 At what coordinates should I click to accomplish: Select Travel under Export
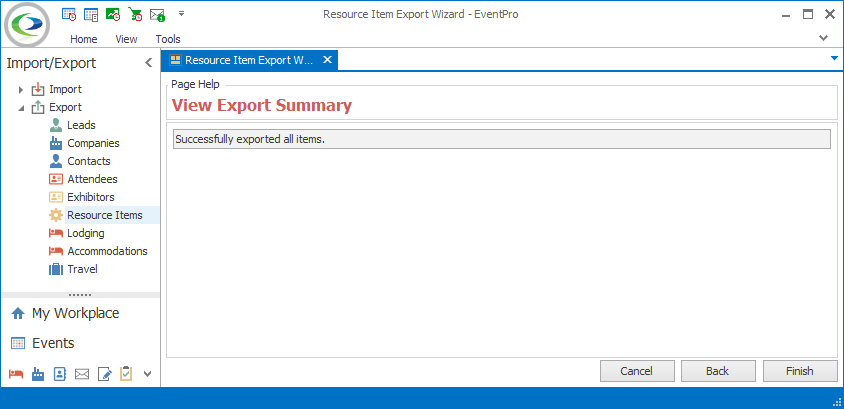[82, 269]
